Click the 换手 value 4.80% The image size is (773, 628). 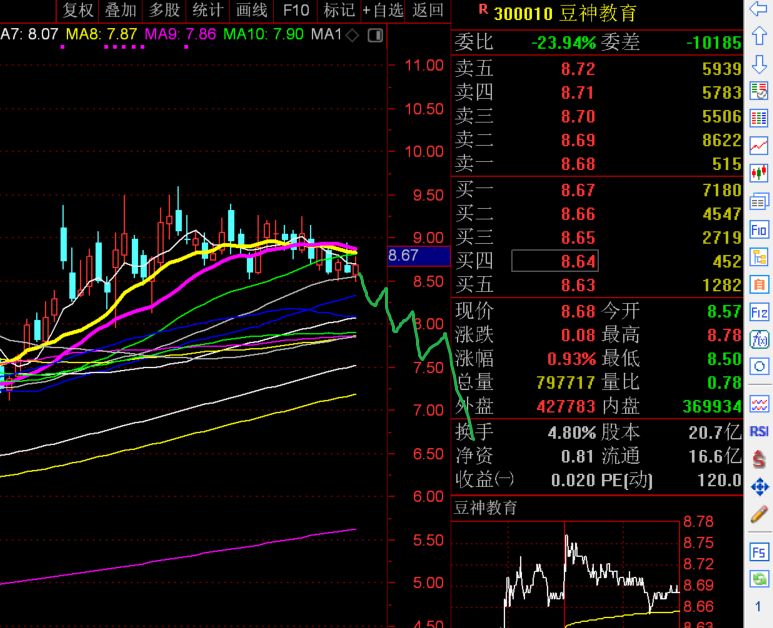(572, 433)
